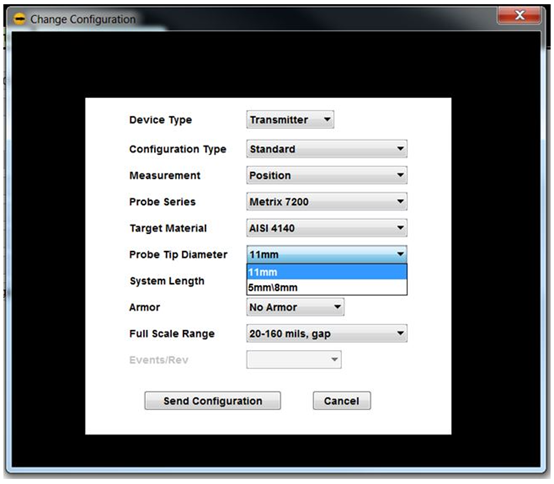Choose the 5mm\8mm probe tip option
The height and width of the screenshot is (484, 554).
click(x=327, y=287)
